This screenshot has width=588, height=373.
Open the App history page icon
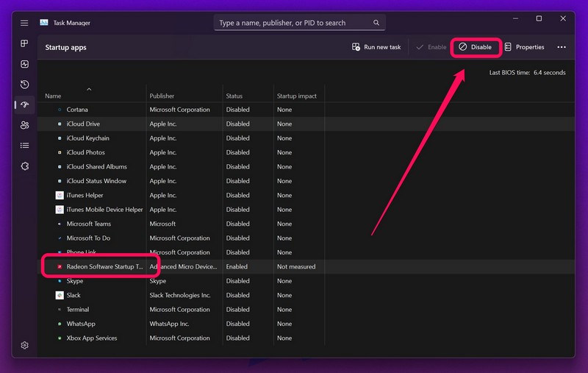tap(24, 85)
